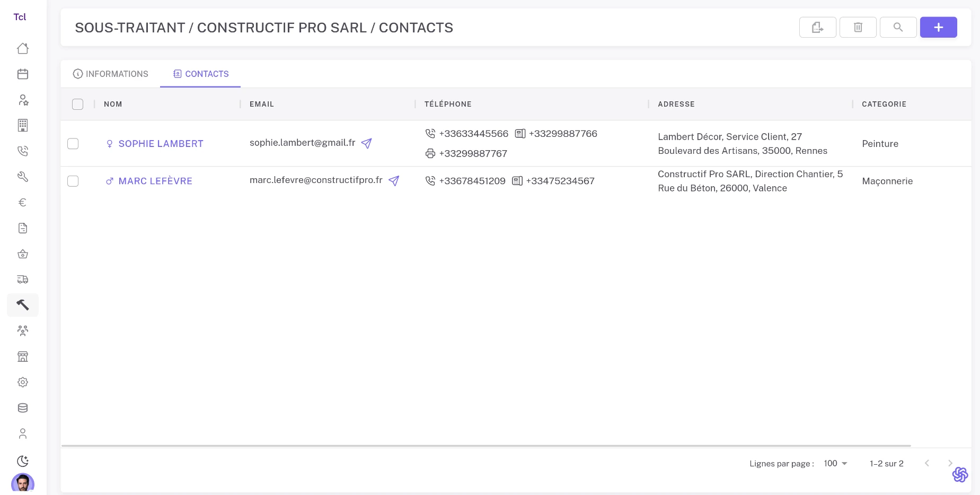Check the checkbox next to Marc Lefèvre
980x495 pixels.
tap(73, 181)
